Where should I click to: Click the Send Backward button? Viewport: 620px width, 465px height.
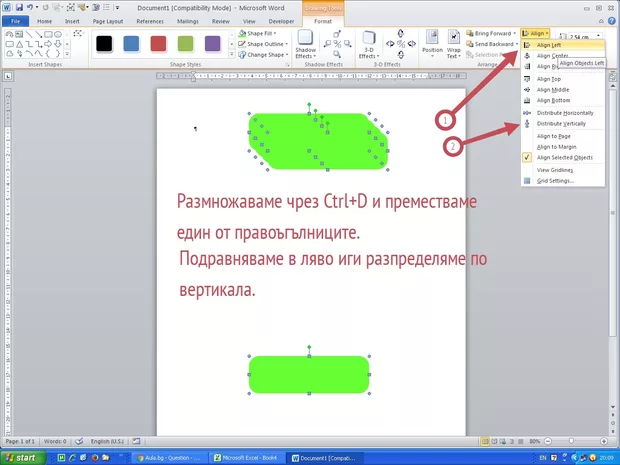click(490, 44)
